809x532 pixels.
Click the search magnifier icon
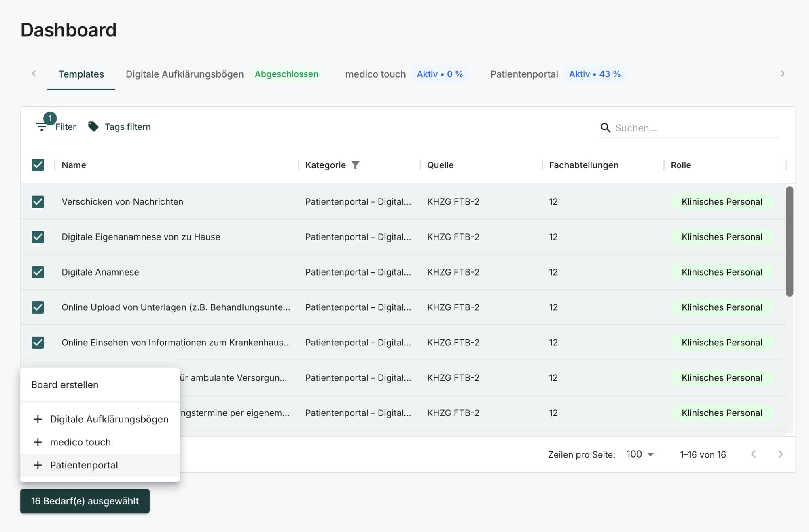[x=605, y=128]
